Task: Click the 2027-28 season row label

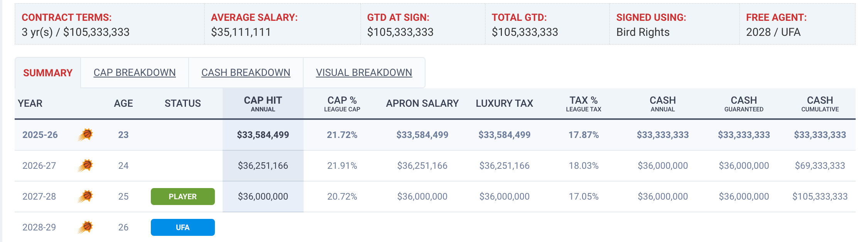Action: [x=39, y=197]
